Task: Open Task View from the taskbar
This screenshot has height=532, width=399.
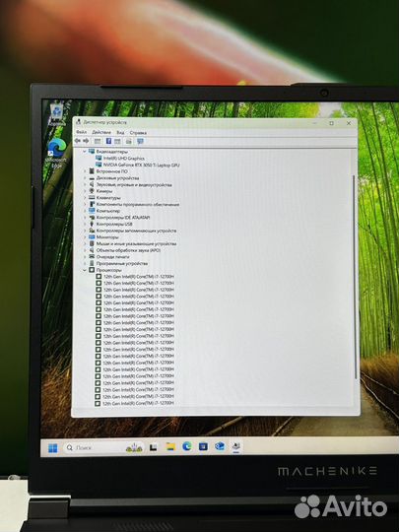Action: tap(154, 448)
